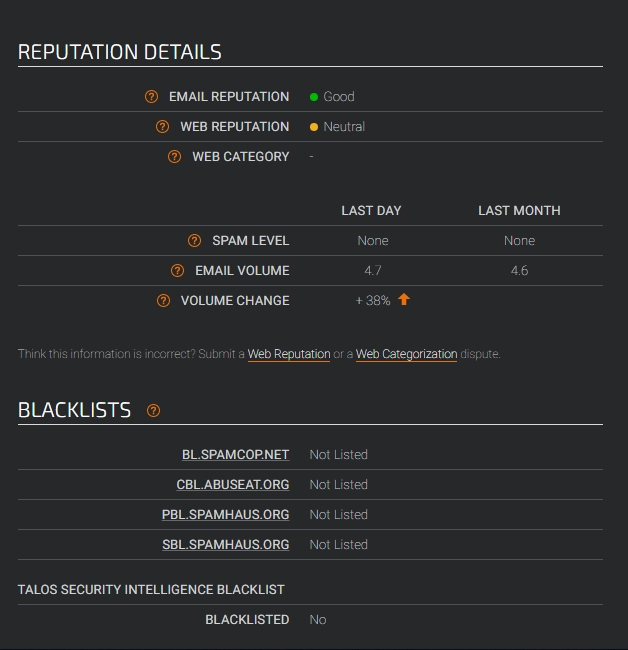Screen dimensions: 628x650
Task: Click the Last Month column header
Action: (x=519, y=211)
